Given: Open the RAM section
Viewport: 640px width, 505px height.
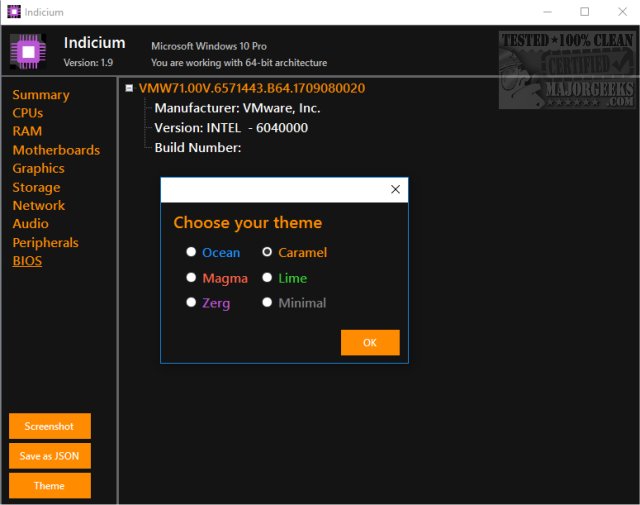Looking at the screenshot, I should [27, 131].
